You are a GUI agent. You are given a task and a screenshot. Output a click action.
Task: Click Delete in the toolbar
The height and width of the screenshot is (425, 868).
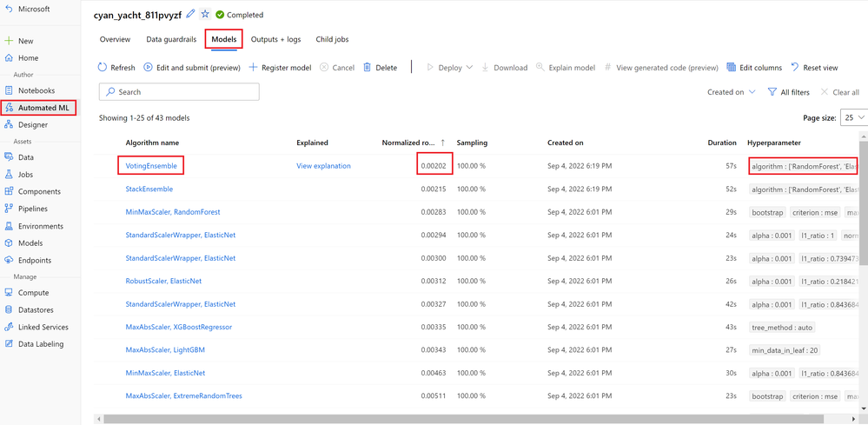pyautogui.click(x=381, y=68)
